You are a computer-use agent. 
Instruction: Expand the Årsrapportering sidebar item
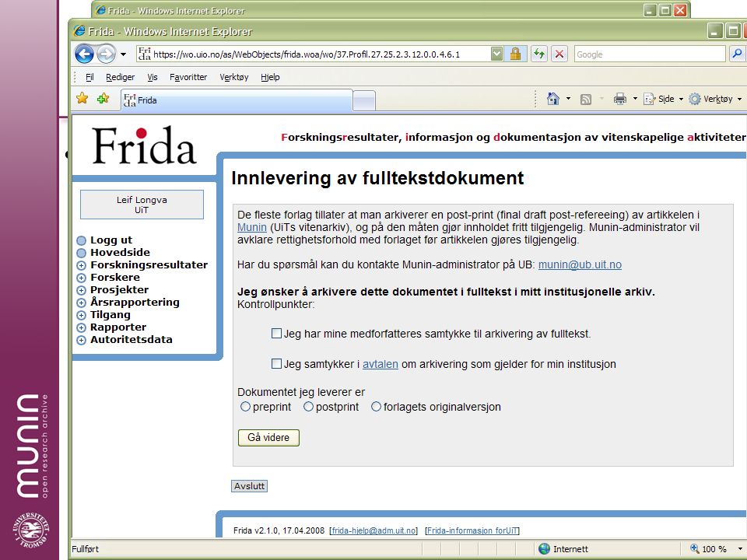point(82,303)
